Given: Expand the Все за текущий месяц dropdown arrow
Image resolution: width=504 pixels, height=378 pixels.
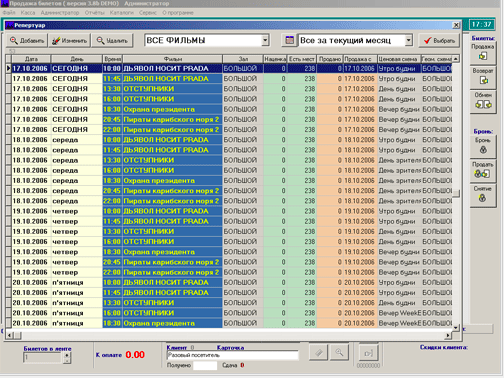Looking at the screenshot, I should [x=409, y=41].
